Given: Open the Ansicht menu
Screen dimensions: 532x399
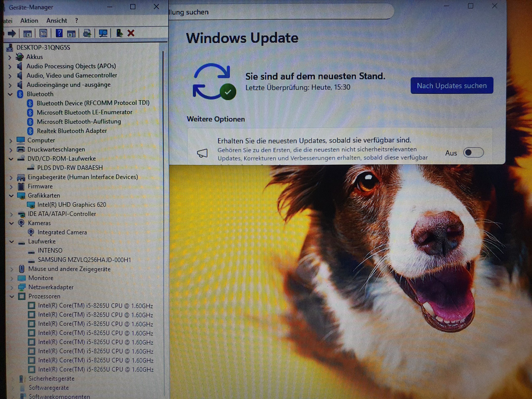Looking at the screenshot, I should 57,21.
